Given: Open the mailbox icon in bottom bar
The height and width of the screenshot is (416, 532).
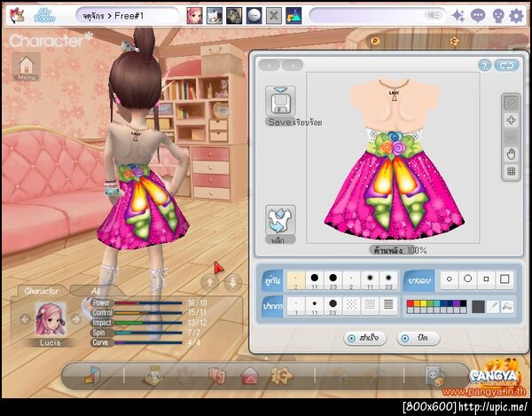Looking at the screenshot, I should pos(250,376).
